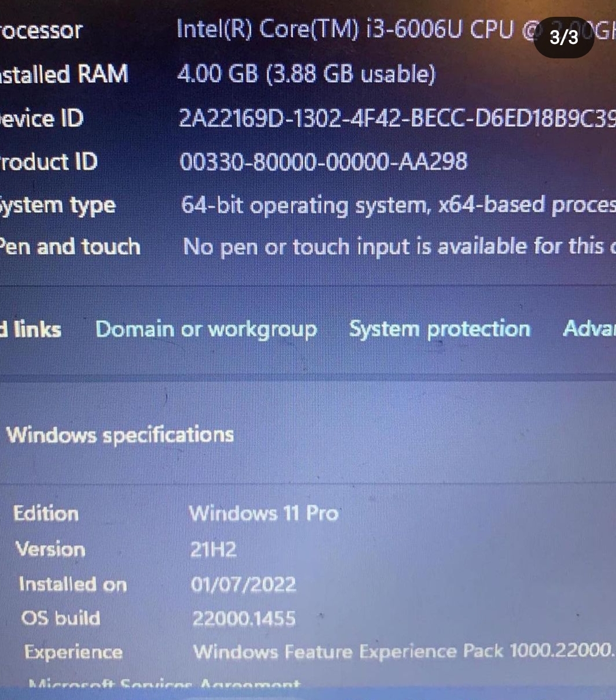The image size is (616, 700).
Task: Click the No pen or touch input text
Action: point(399,247)
